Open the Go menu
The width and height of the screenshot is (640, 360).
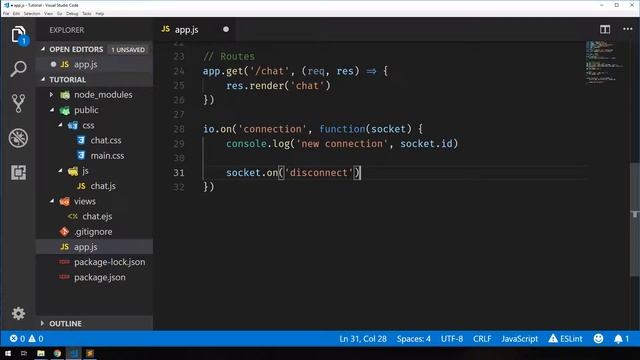60,13
